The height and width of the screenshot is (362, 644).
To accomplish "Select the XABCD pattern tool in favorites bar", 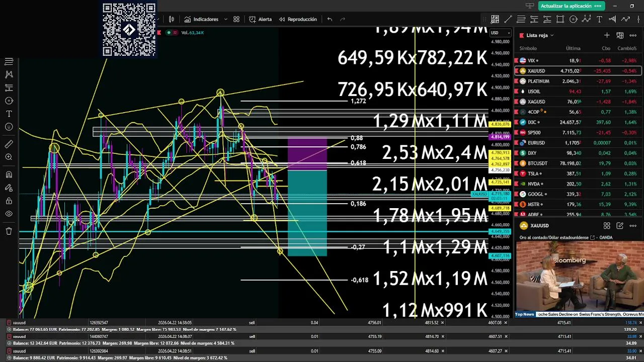I will 586,19.
